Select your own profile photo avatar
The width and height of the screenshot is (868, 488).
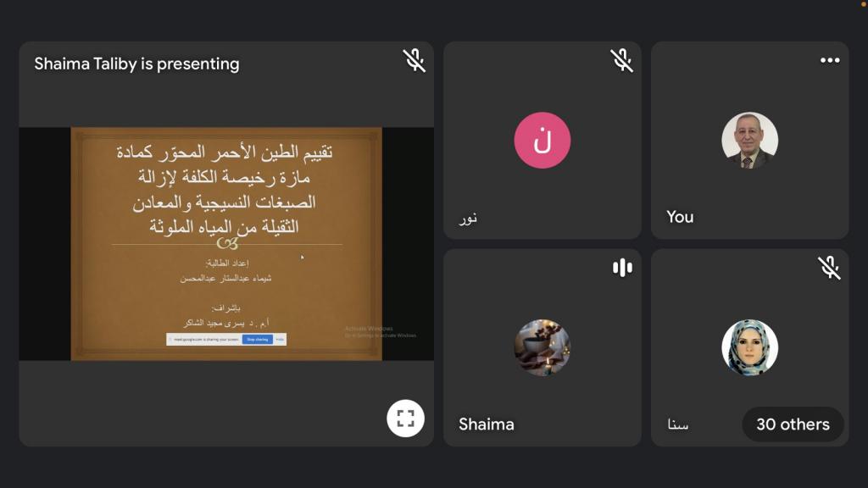(x=749, y=140)
